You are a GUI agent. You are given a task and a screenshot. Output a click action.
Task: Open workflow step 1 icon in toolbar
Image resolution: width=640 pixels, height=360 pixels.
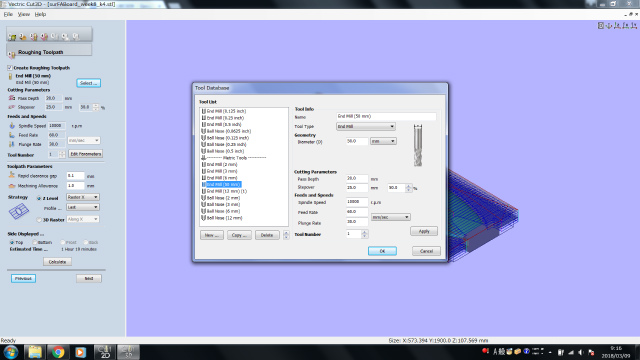coord(12,37)
